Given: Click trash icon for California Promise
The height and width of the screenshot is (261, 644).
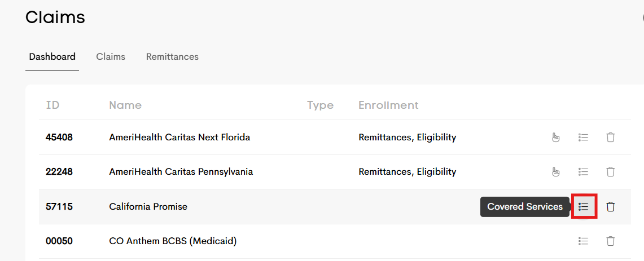Looking at the screenshot, I should pos(610,206).
